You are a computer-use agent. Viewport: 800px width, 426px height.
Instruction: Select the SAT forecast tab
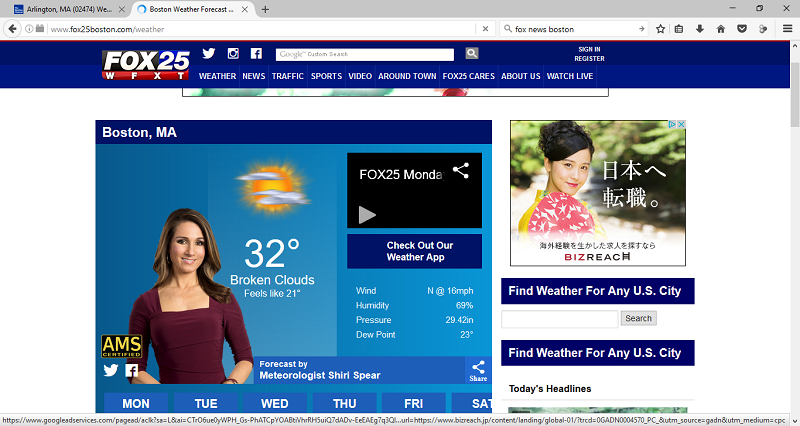pos(472,403)
